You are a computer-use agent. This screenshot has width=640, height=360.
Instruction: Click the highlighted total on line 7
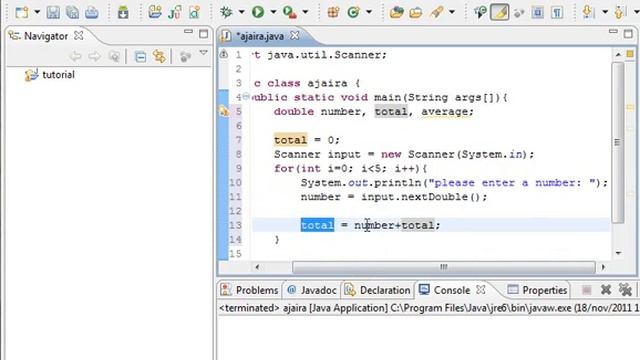pos(290,140)
